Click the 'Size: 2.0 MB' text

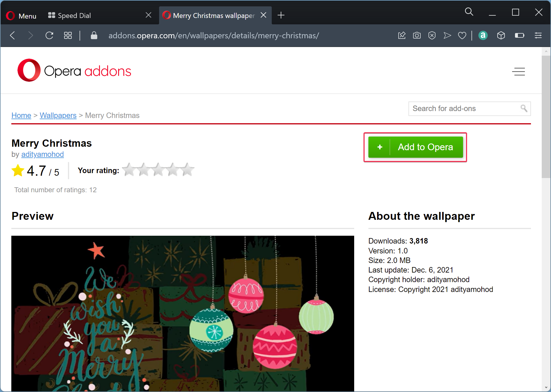click(x=389, y=260)
